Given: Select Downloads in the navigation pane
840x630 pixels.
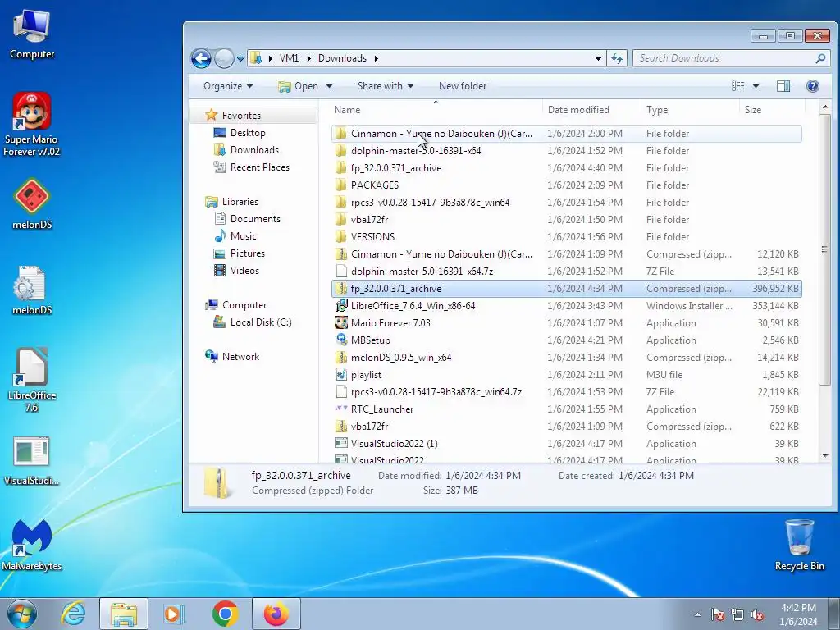Looking at the screenshot, I should [x=254, y=150].
